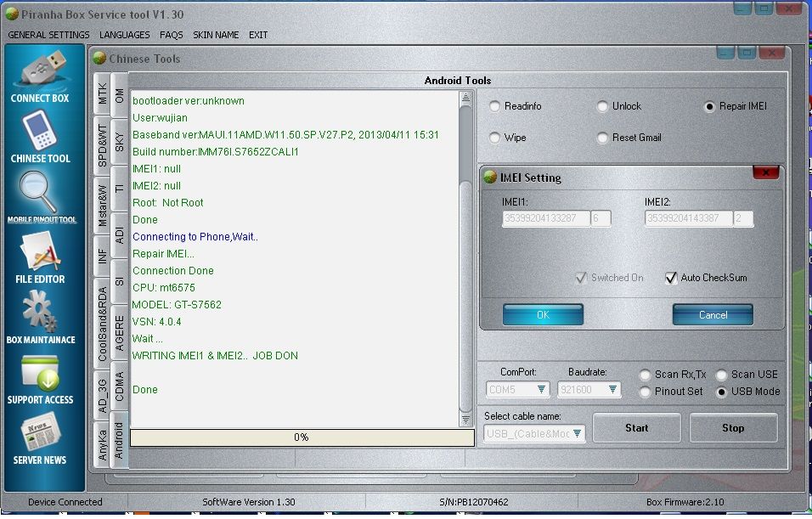812x519 pixels.
Task: Open Box Maintenance gears icon
Action: tap(40, 312)
